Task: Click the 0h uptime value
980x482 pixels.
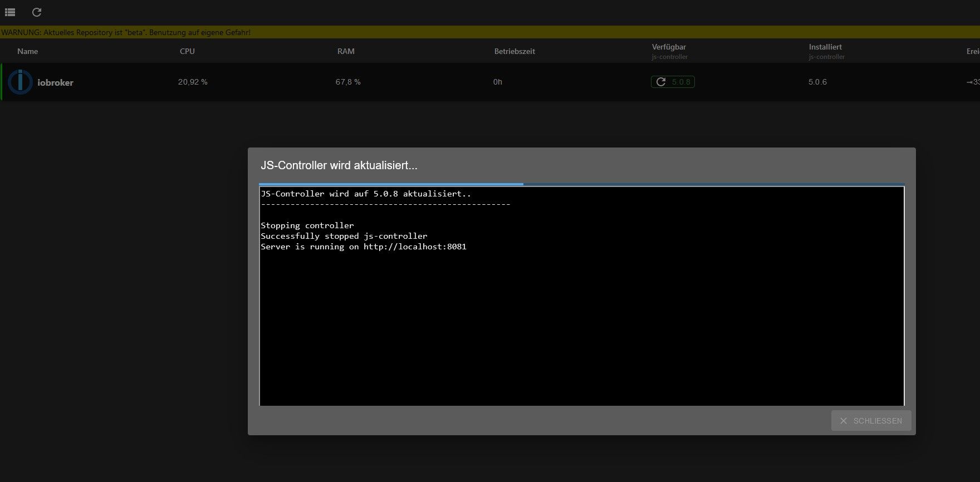Action: 498,82
